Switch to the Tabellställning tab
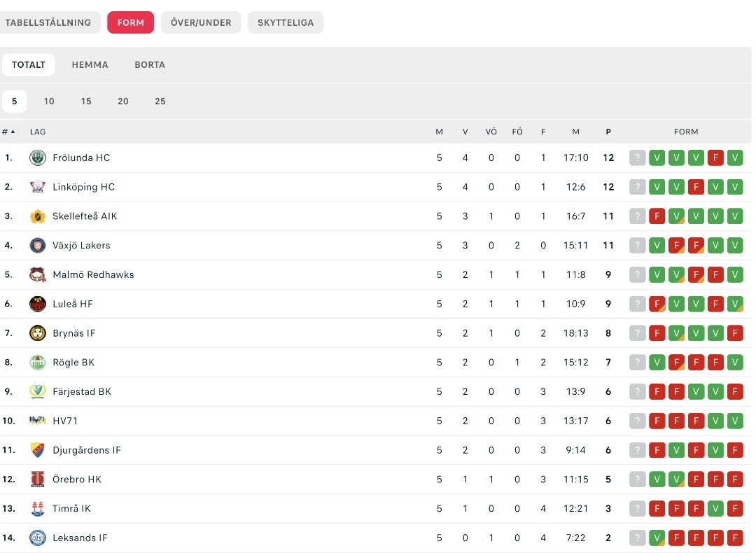The width and height of the screenshot is (756, 553). click(49, 22)
